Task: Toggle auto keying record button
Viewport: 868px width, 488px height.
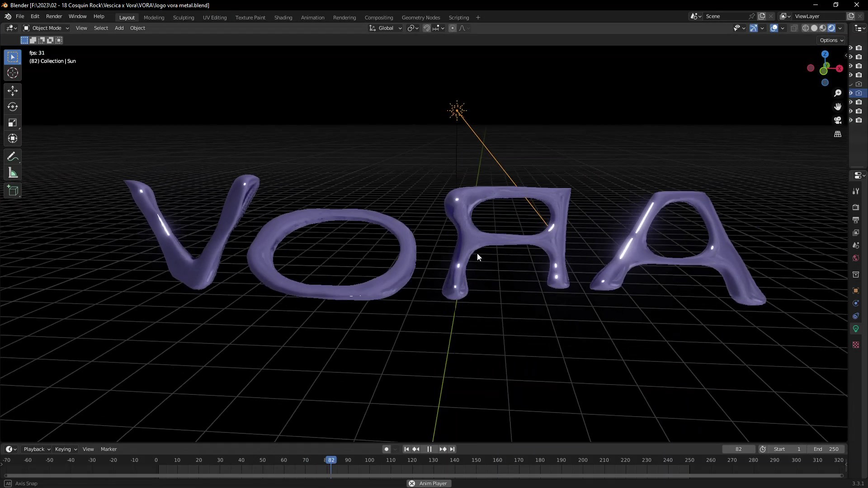Action: pyautogui.click(x=386, y=449)
